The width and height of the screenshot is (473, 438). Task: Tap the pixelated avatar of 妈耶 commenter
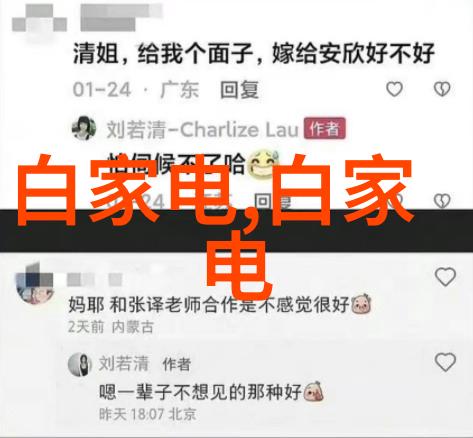point(35,283)
